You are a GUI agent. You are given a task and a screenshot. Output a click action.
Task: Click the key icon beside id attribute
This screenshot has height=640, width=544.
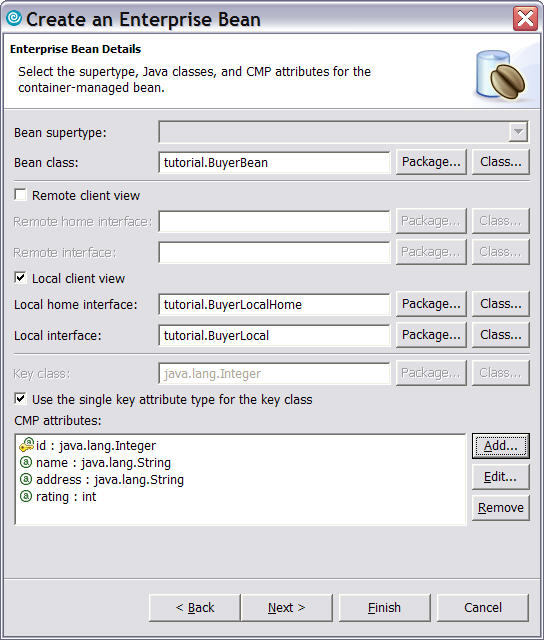coord(27,445)
